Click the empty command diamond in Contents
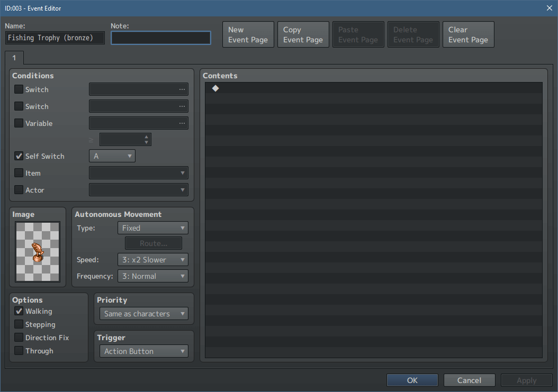558x392 pixels. pyautogui.click(x=215, y=88)
